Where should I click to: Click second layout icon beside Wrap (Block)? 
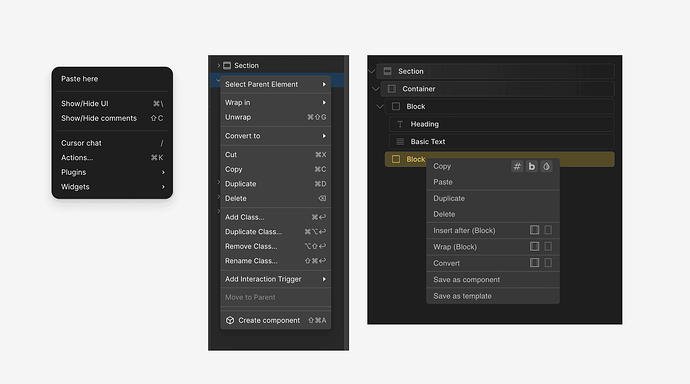point(548,246)
